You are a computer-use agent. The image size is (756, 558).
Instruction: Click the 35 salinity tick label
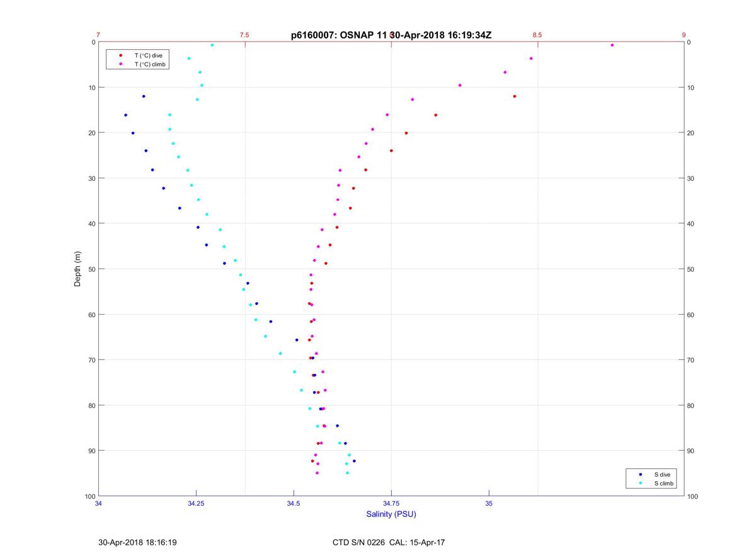point(489,503)
